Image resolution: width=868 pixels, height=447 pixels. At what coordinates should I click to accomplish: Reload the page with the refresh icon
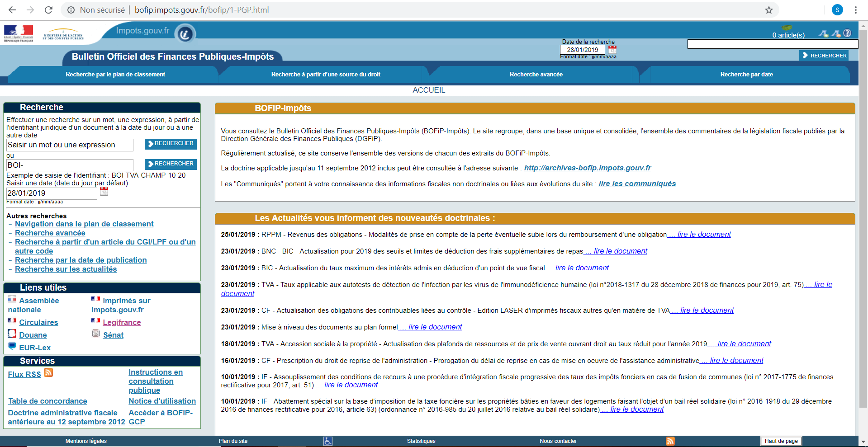point(48,10)
